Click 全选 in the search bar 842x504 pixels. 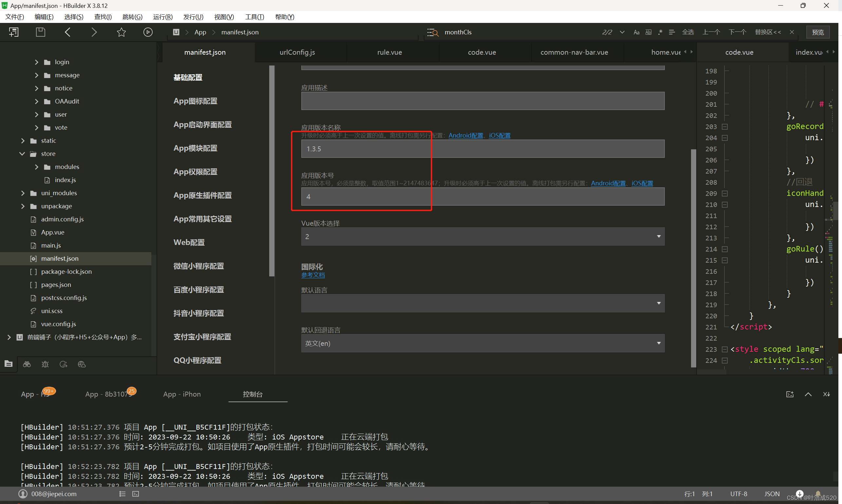point(688,32)
